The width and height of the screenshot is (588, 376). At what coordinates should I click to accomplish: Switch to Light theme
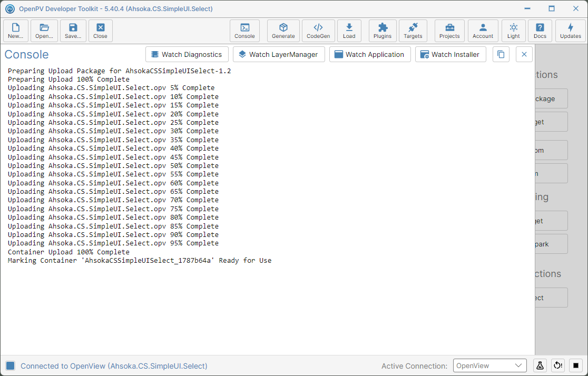pos(514,31)
